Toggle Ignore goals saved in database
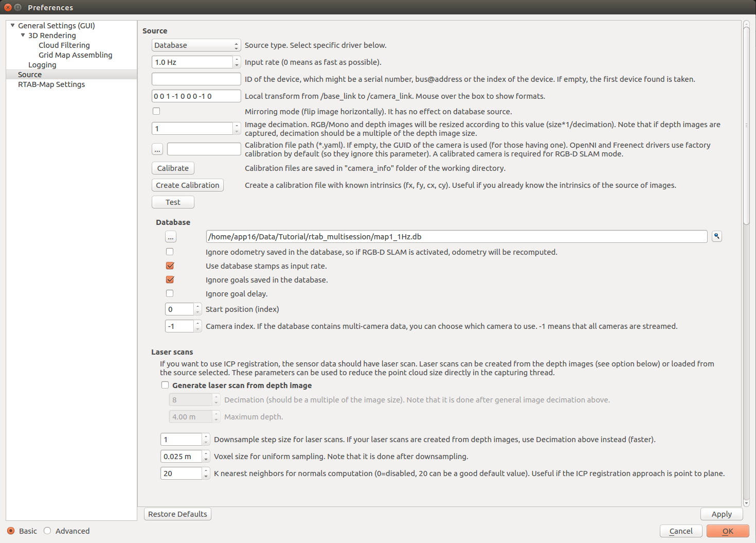 click(x=170, y=280)
